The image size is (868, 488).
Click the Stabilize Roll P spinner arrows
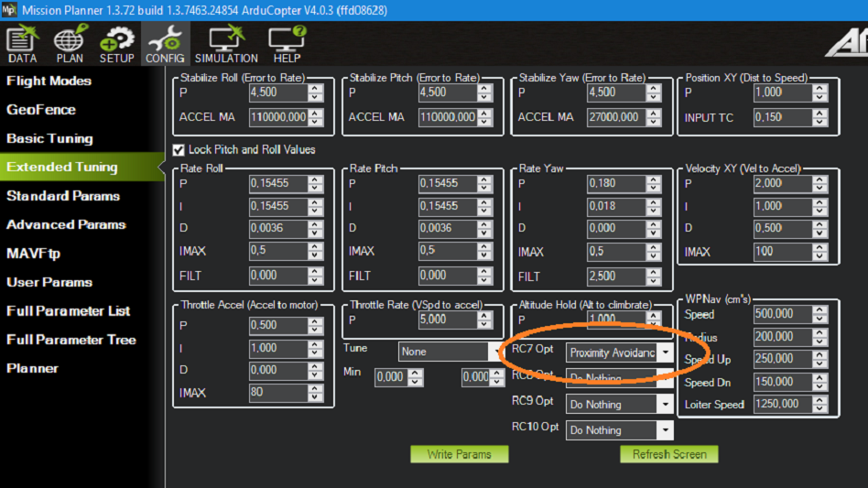click(x=315, y=92)
